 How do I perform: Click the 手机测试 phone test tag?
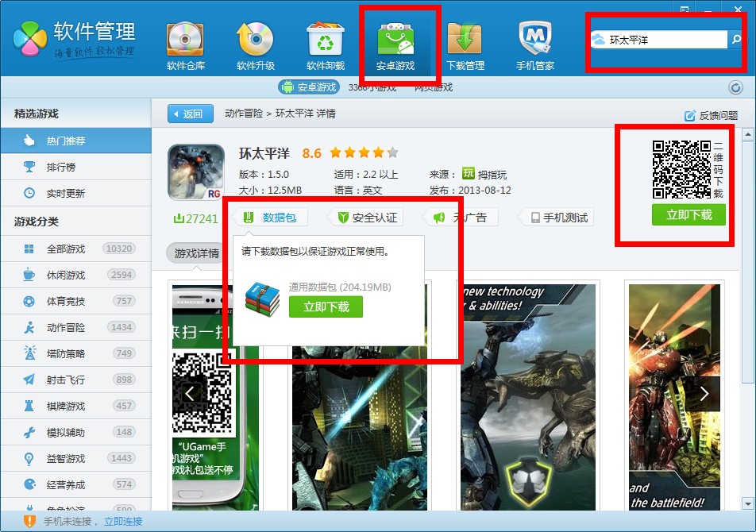[x=555, y=218]
